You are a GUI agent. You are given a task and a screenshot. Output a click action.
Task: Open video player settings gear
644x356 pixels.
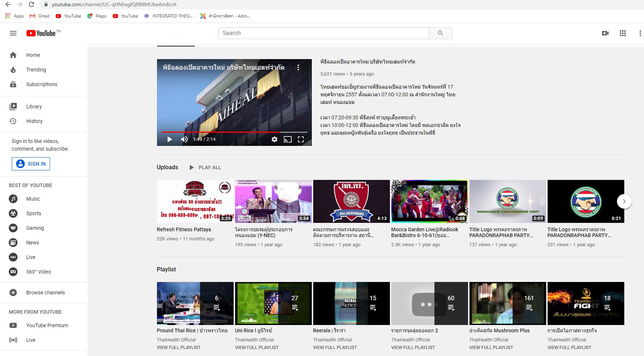tap(274, 139)
